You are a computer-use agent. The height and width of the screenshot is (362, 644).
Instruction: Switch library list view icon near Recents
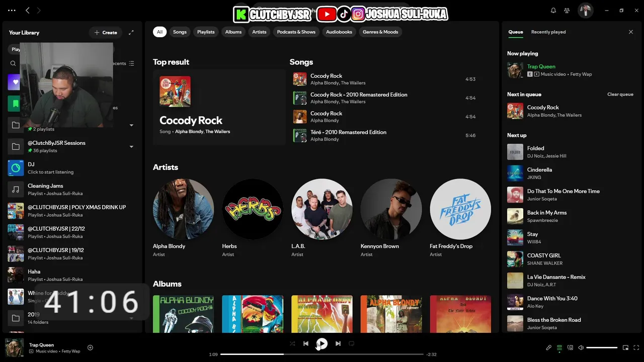(131, 63)
